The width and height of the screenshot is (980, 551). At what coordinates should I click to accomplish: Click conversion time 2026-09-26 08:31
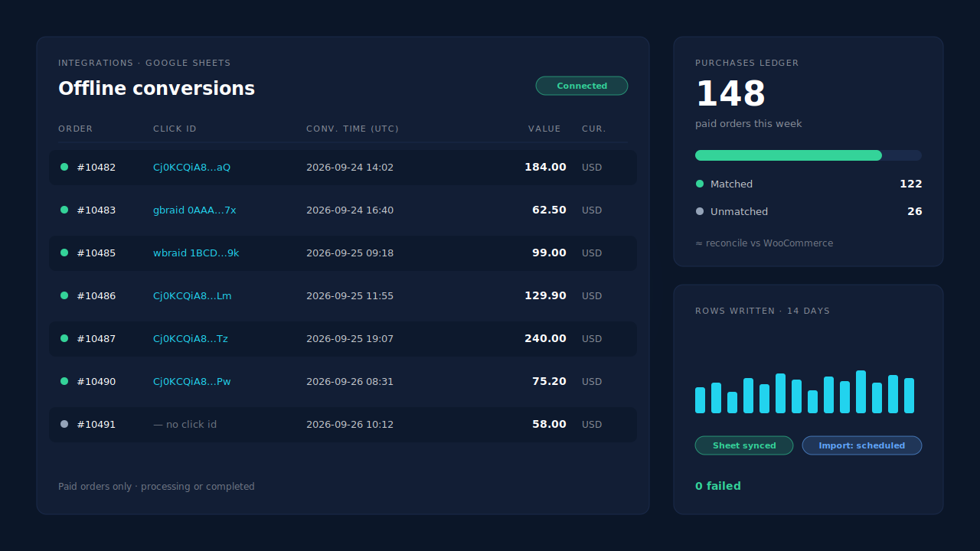tap(350, 381)
